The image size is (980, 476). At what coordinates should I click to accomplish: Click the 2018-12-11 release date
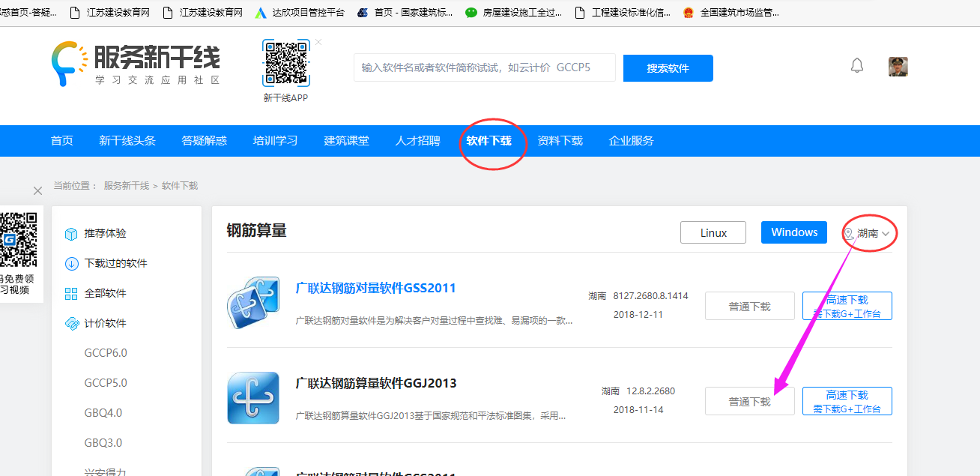pos(638,315)
